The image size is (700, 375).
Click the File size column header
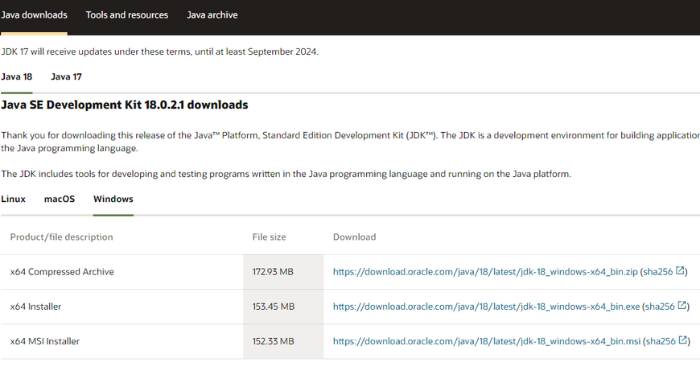(x=269, y=237)
